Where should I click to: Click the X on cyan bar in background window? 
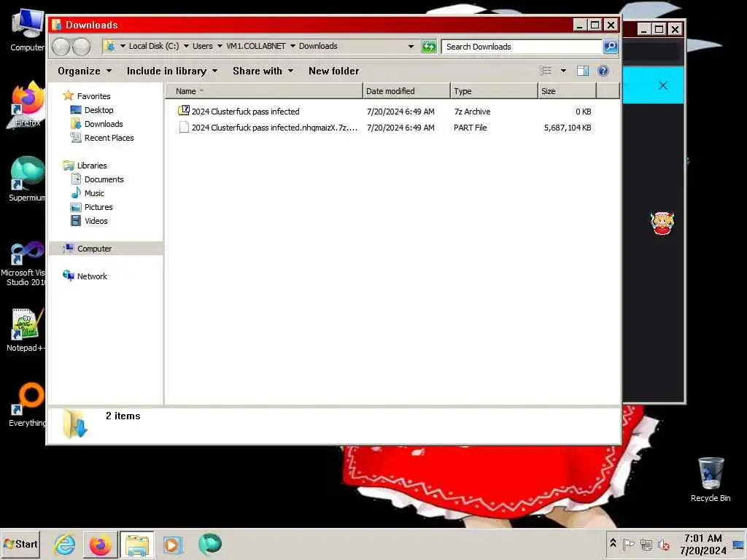(x=662, y=86)
